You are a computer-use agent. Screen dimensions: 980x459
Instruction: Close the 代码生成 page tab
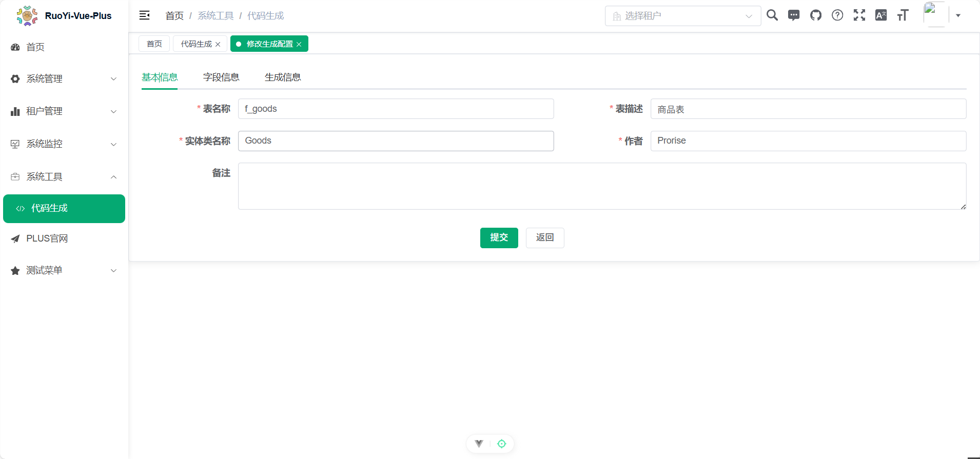pyautogui.click(x=218, y=45)
